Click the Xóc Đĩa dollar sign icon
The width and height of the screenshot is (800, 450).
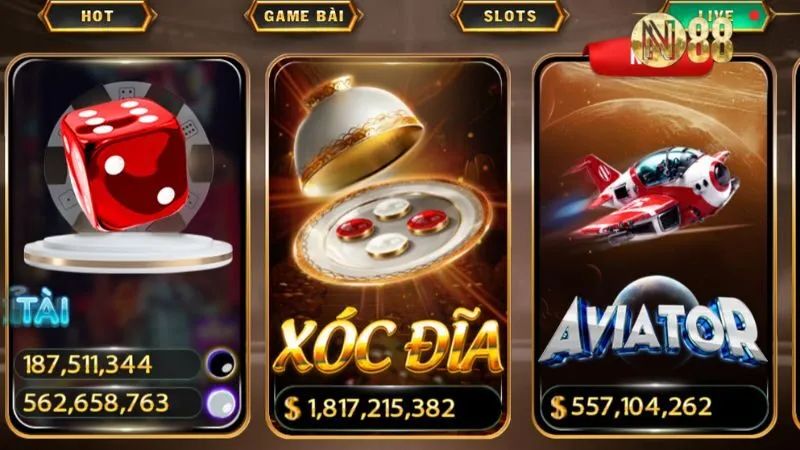292,408
